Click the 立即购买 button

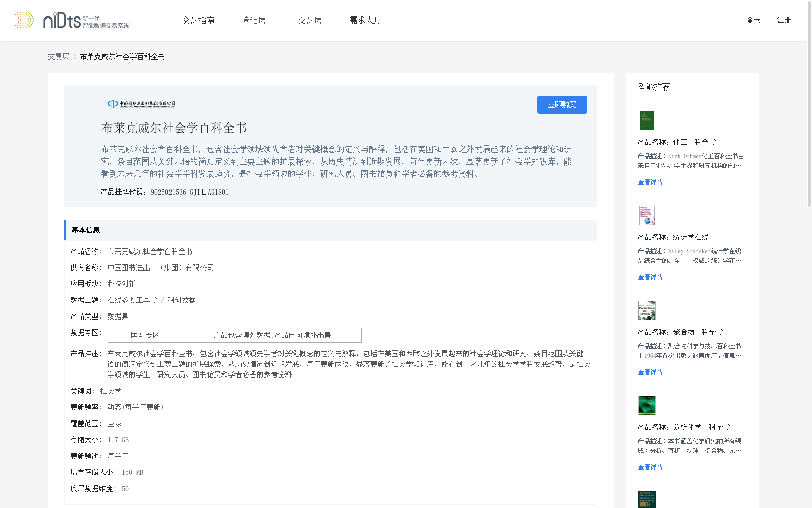562,105
